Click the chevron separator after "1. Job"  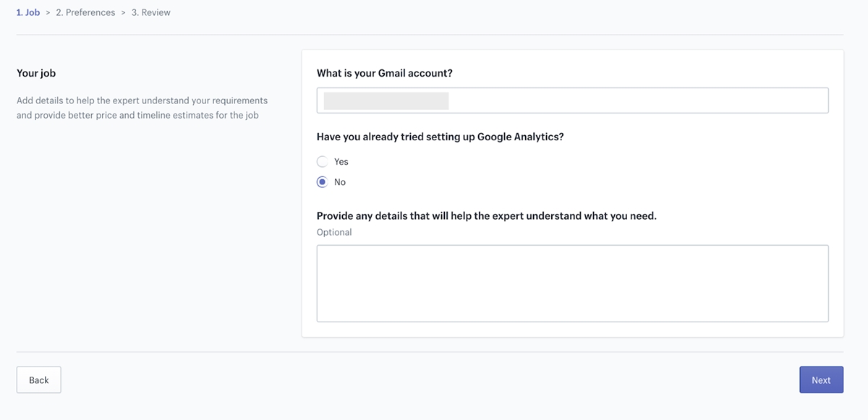48,13
